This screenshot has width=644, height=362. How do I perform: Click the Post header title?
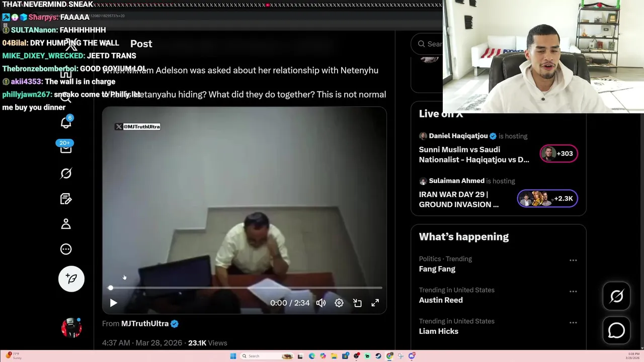[141, 44]
